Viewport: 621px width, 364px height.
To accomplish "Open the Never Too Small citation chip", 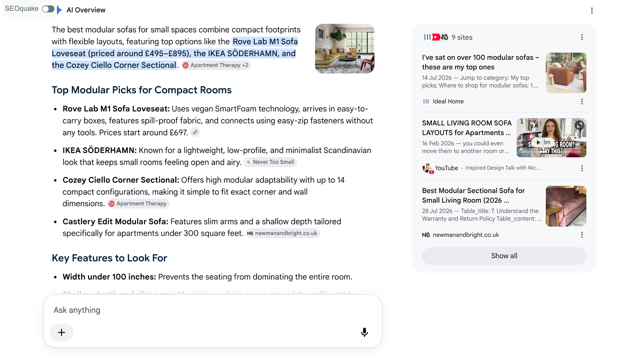I will [x=270, y=162].
